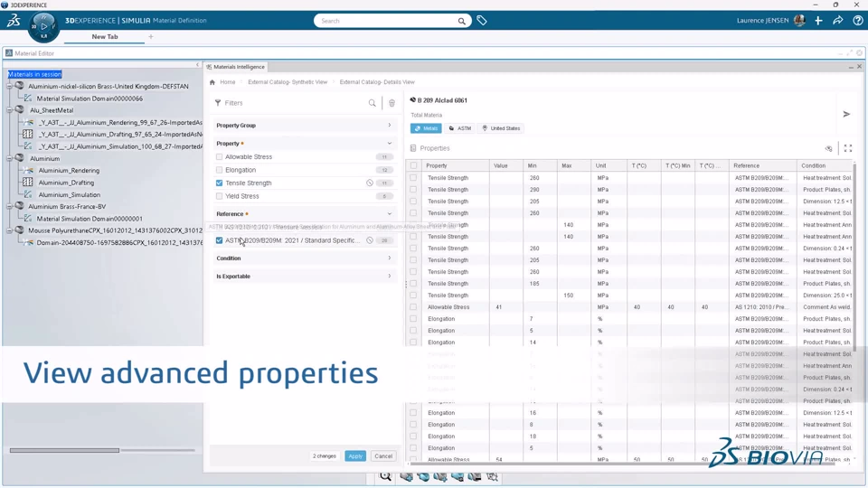Viewport: 868px width, 488px height.
Task: Collapse the Aluminium-nickel-silicon Brass tree node
Action: click(x=9, y=87)
